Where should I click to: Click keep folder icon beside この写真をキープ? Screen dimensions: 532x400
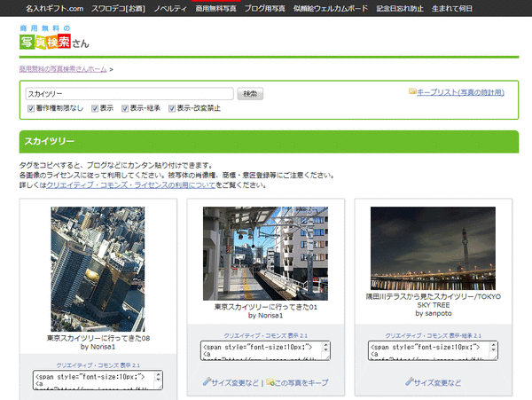pyautogui.click(x=270, y=382)
